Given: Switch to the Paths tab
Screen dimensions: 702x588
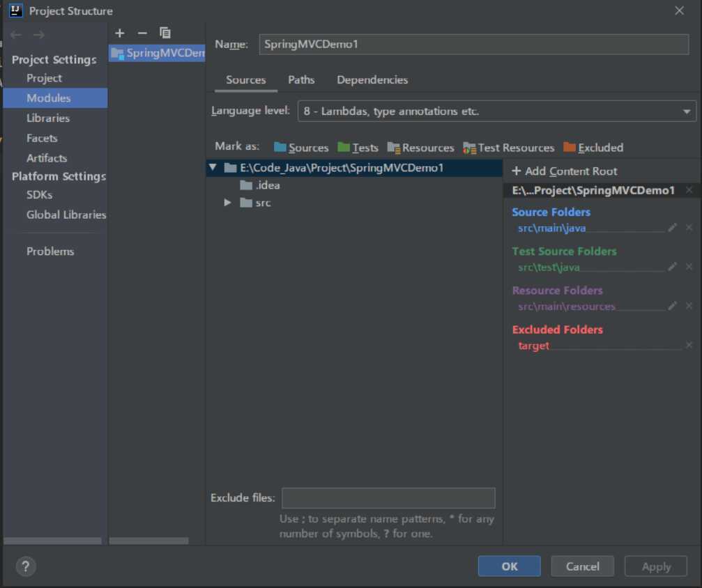Looking at the screenshot, I should [x=301, y=79].
